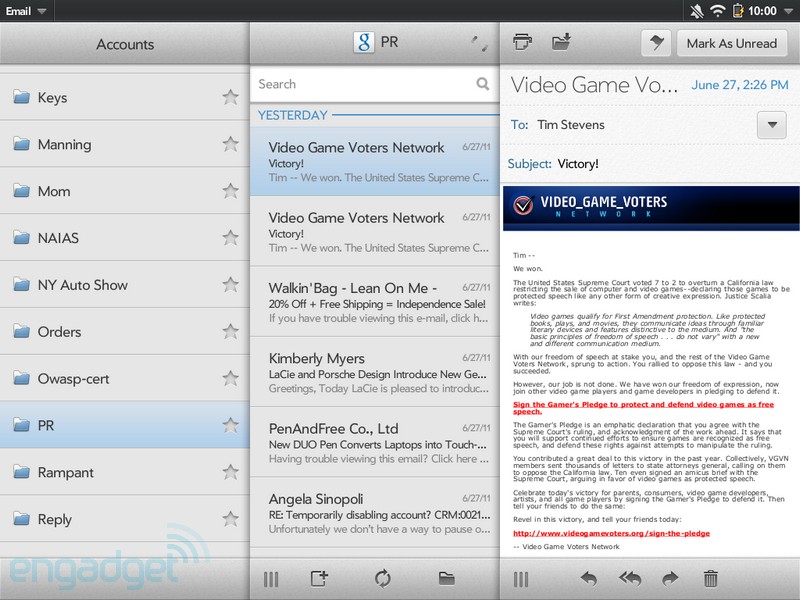Open Angela Sinopoli's email
Image resolution: width=800 pixels, height=600 pixels.
pyautogui.click(x=374, y=513)
